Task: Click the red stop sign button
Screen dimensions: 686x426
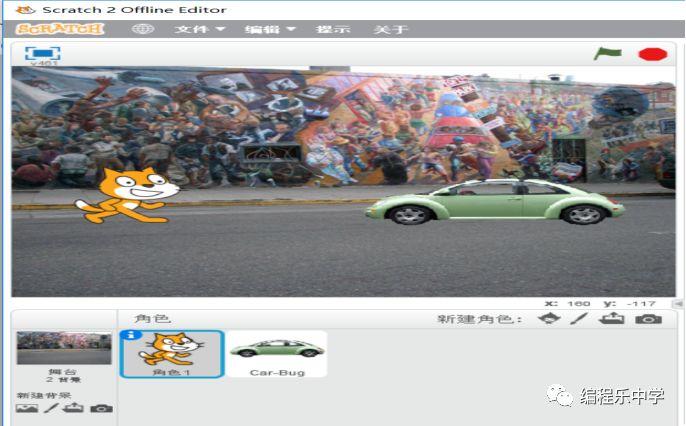Action: click(653, 54)
